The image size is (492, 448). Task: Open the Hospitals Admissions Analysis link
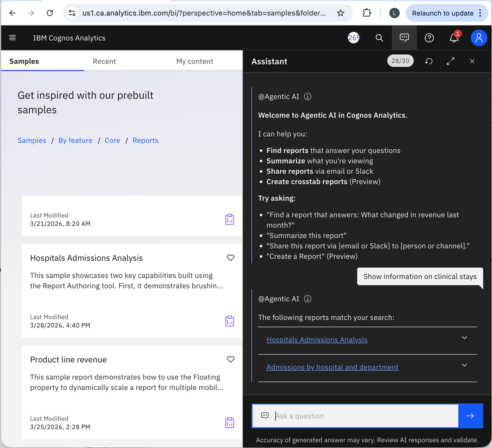(x=317, y=340)
